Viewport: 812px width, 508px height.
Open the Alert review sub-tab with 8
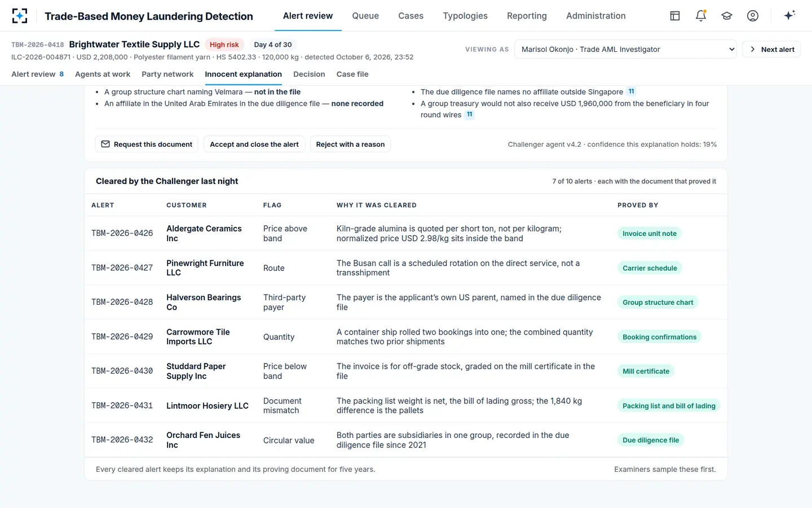[38, 74]
